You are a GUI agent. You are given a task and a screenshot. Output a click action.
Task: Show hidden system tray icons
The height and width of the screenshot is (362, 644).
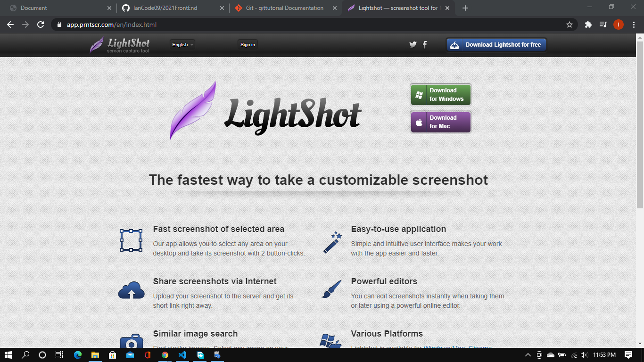tap(528, 355)
